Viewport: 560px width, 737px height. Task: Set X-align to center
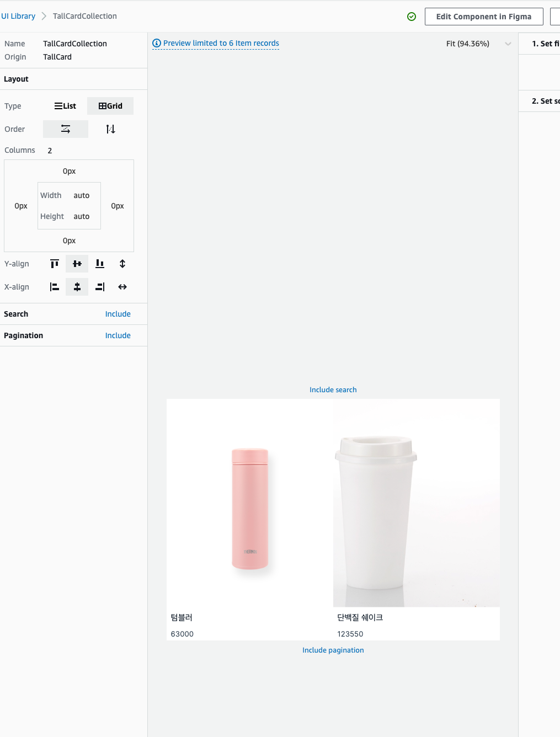(77, 287)
